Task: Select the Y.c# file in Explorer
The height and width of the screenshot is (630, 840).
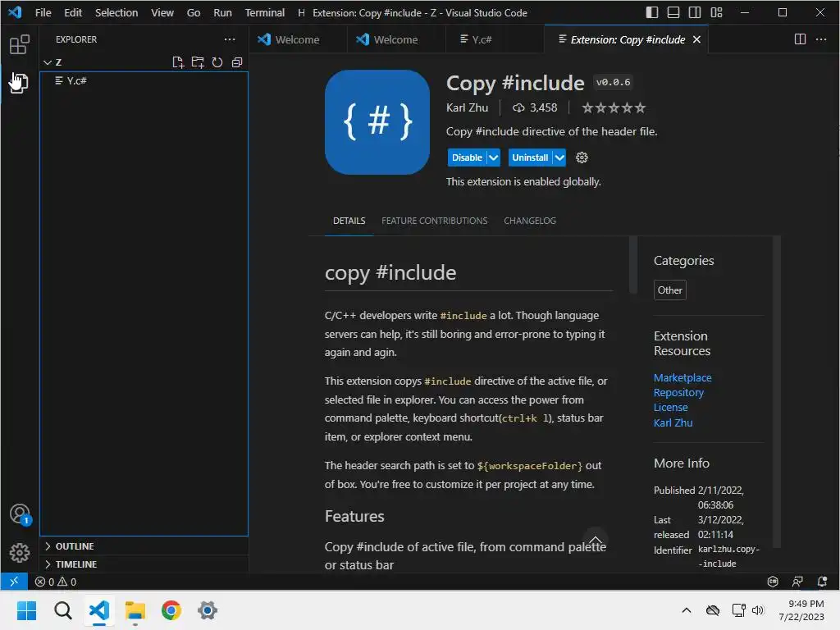Action: 144,80
